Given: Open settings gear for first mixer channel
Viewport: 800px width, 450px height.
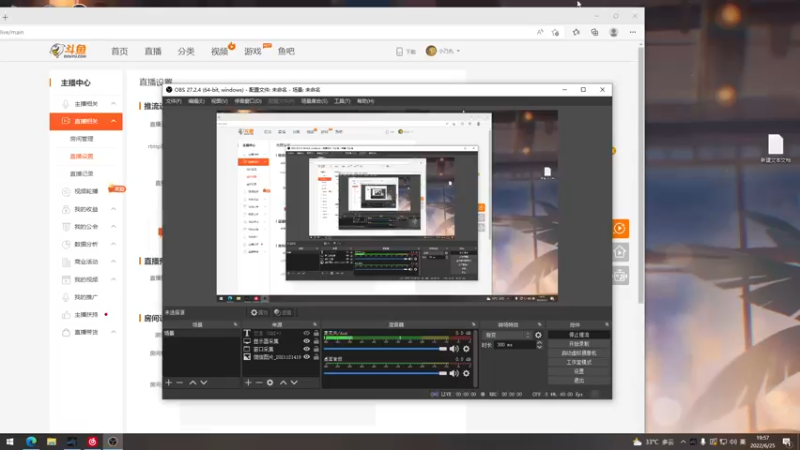Looking at the screenshot, I should (466, 349).
